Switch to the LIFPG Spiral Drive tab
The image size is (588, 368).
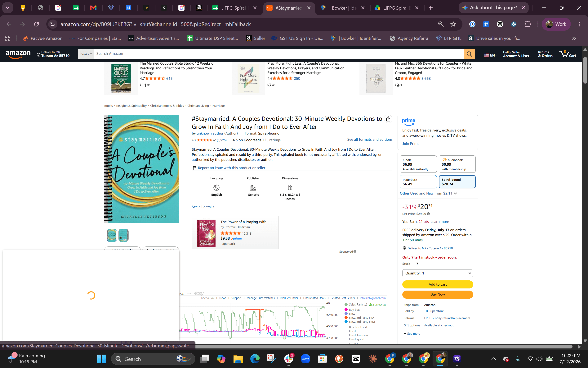click(x=397, y=8)
